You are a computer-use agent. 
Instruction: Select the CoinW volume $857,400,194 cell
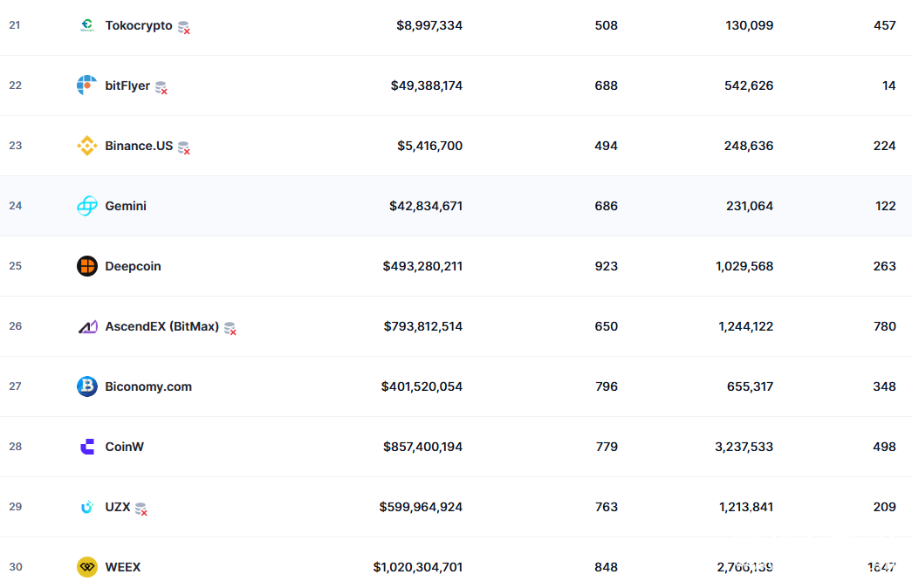point(422,447)
